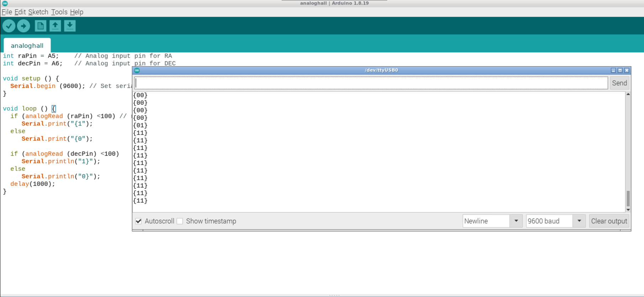Save the sketch with the down-arrow icon
Viewport: 644px width, 297px height.
[x=70, y=26]
